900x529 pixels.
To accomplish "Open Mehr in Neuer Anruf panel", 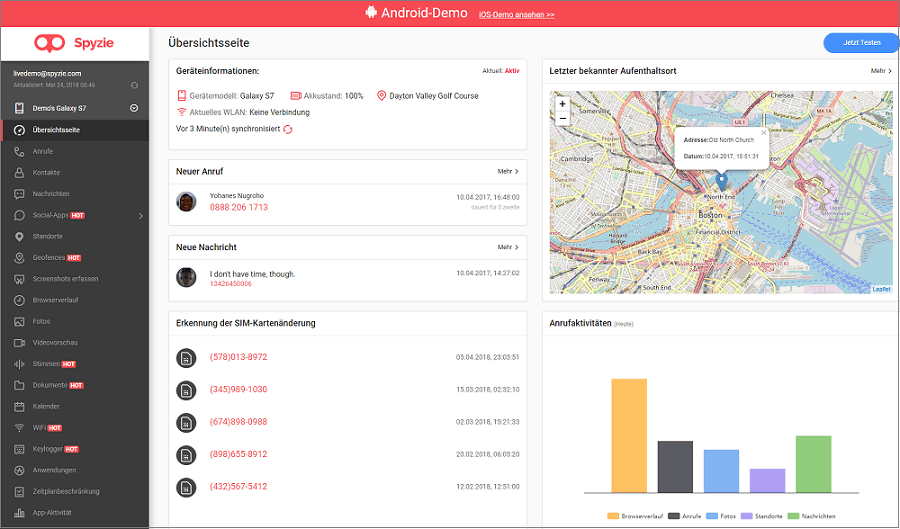I will click(508, 172).
